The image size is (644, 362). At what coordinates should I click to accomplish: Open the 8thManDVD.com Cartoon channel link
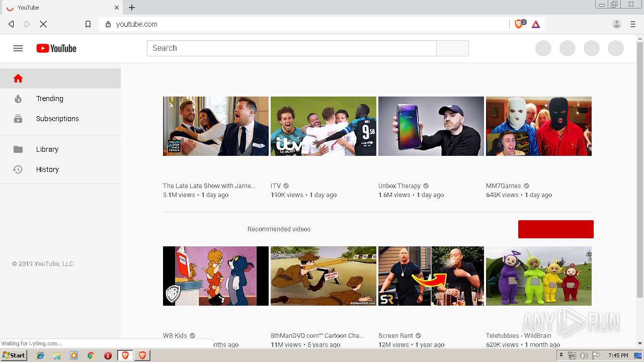(317, 336)
